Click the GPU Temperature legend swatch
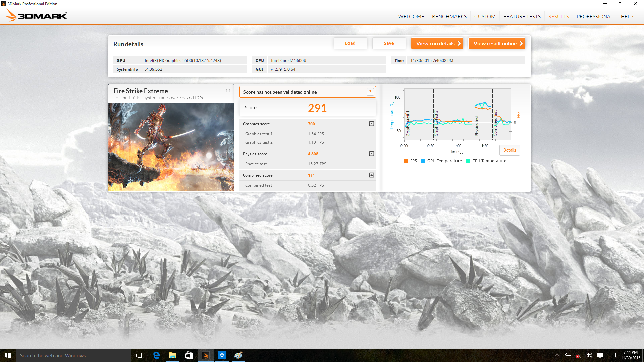 pyautogui.click(x=423, y=161)
